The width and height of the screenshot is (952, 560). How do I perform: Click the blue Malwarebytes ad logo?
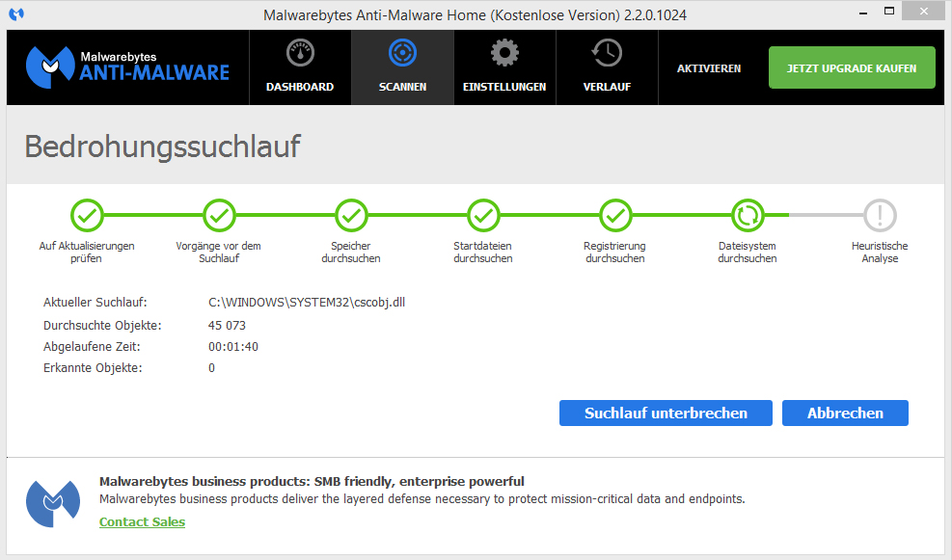pos(53,503)
